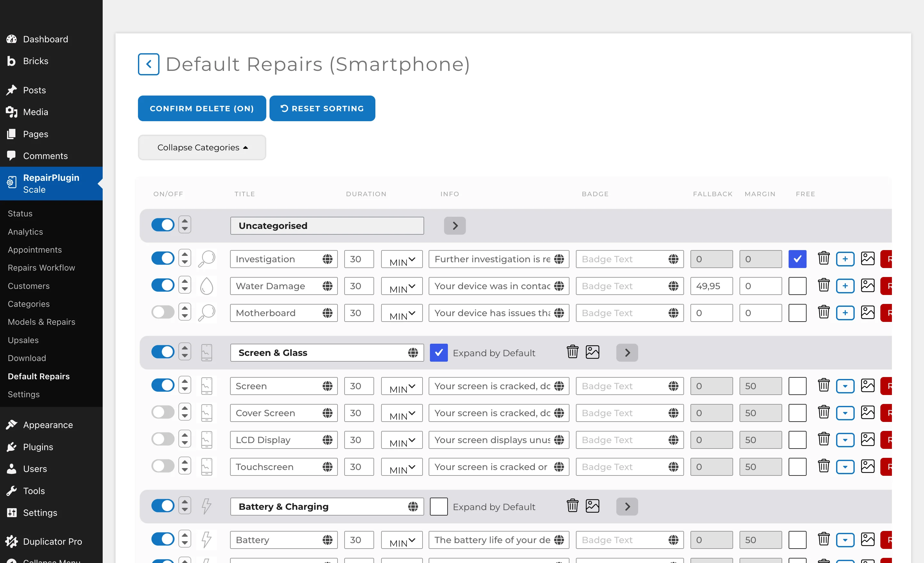The image size is (924, 563).
Task: Open the Touchscreen row blue dropdown button
Action: [845, 467]
